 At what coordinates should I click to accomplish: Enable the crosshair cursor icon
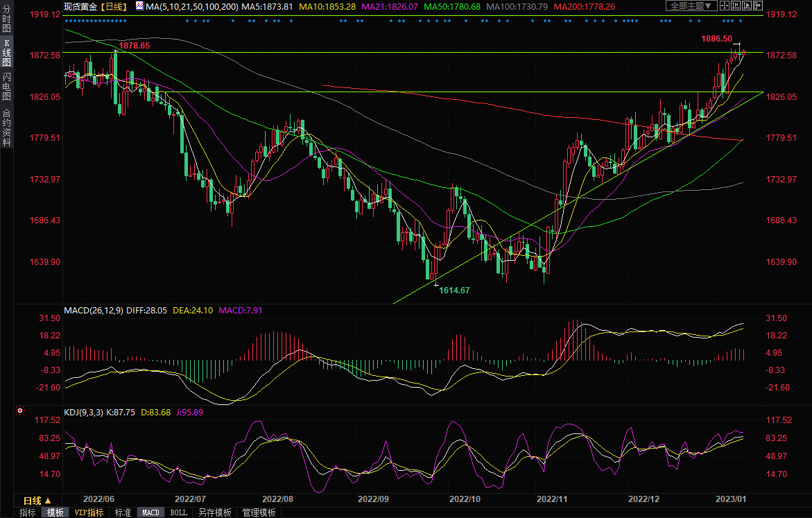pyautogui.click(x=725, y=6)
